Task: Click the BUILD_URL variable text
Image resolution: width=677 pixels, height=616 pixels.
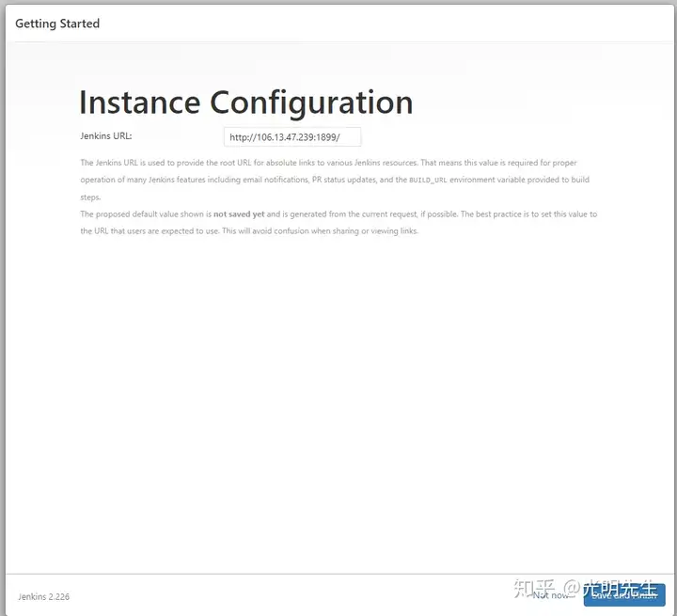Action: 428,181
